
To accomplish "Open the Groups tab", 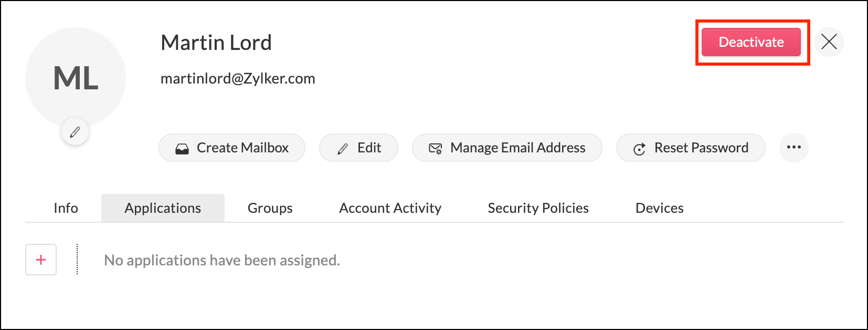I will 270,208.
